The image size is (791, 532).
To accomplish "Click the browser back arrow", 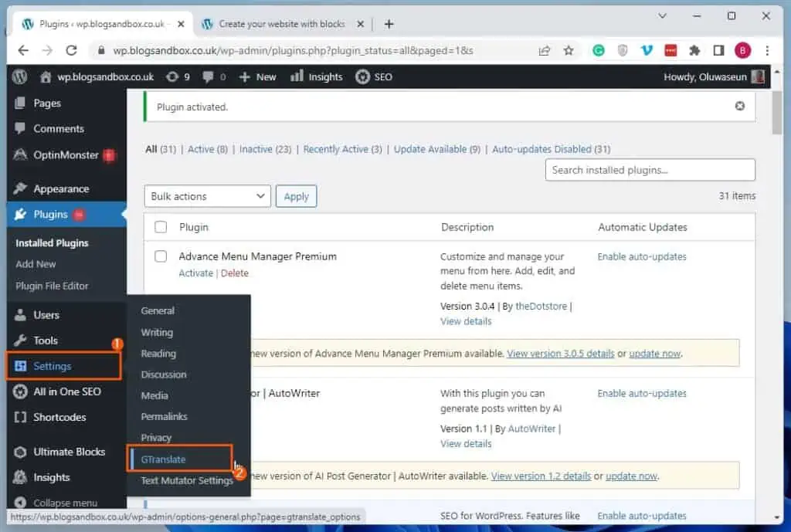I will pyautogui.click(x=23, y=50).
